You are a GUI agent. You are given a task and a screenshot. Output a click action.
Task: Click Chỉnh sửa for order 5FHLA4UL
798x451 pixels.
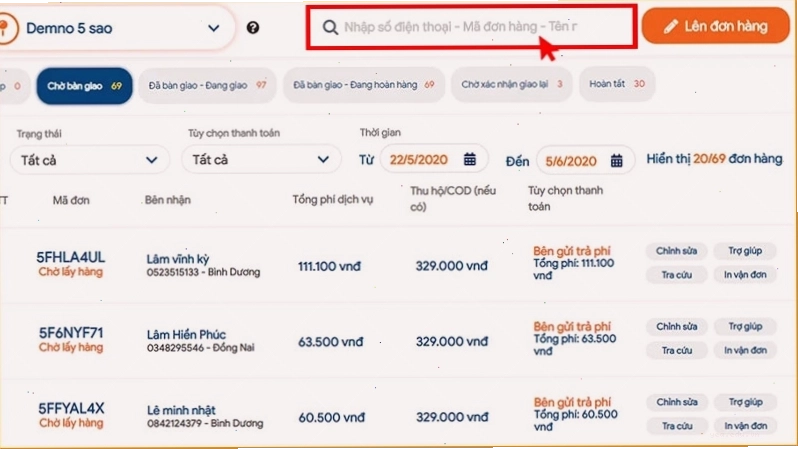click(x=676, y=251)
